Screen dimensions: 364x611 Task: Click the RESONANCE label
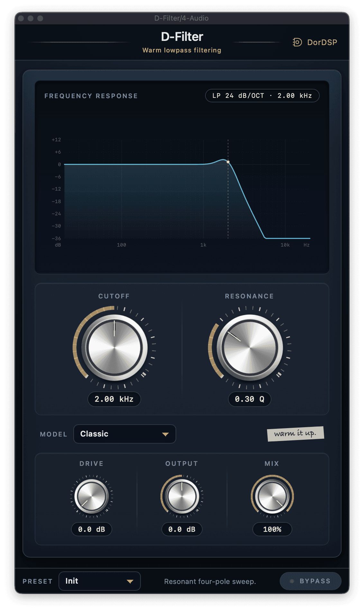[x=250, y=296]
